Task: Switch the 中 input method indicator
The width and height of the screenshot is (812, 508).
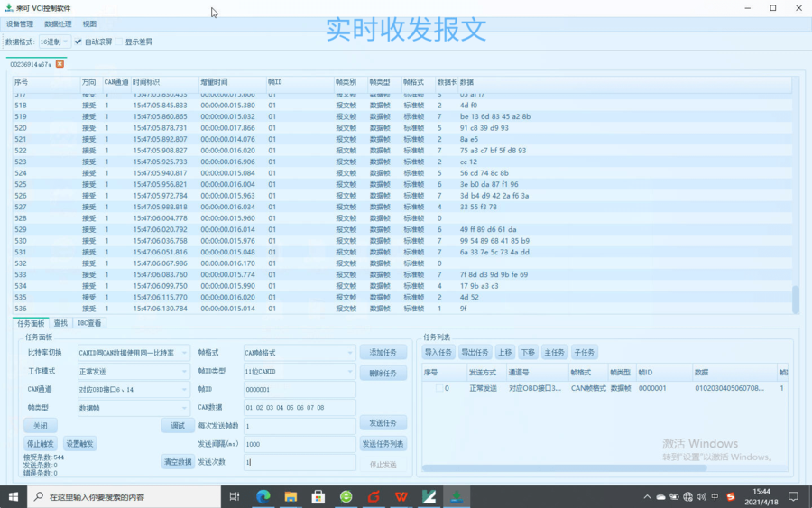Action: (715, 496)
